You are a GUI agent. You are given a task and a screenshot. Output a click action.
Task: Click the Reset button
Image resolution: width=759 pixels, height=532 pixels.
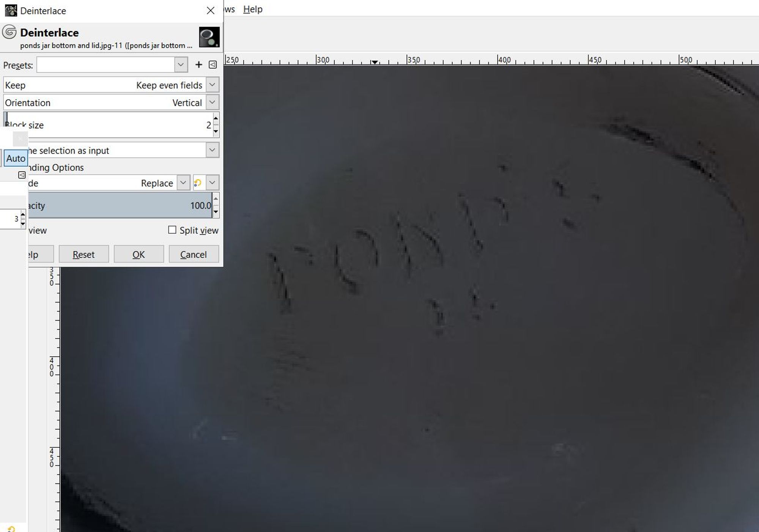[x=83, y=254]
